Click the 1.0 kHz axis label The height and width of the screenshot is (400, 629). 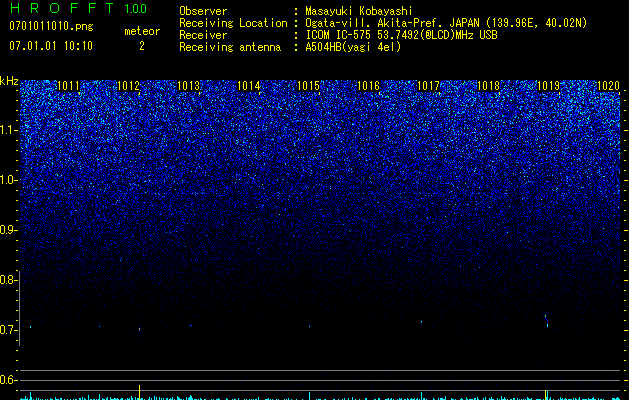click(x=8, y=180)
